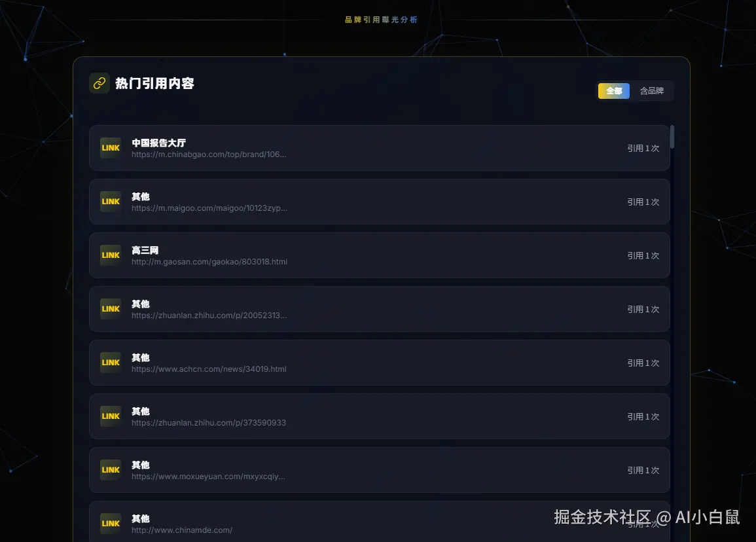The height and width of the screenshot is (542, 756).
Task: Click 引用 1 次 in the moxueyuan.com row
Action: (x=643, y=470)
